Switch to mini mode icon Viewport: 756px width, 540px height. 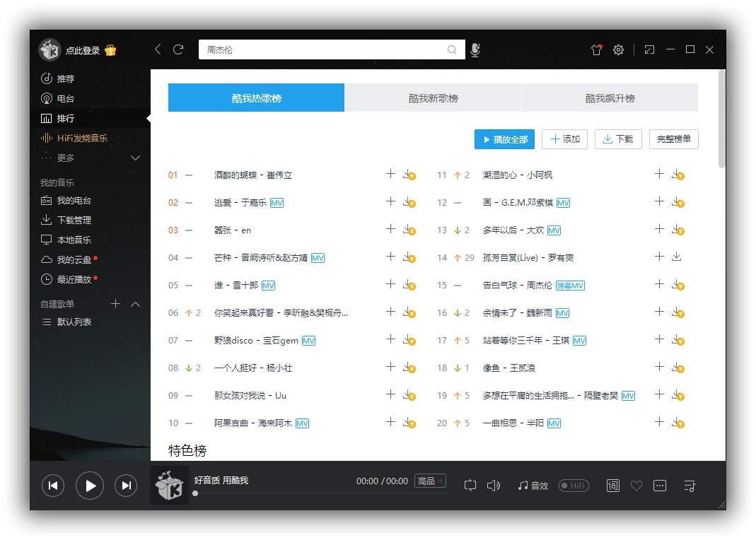coord(649,49)
